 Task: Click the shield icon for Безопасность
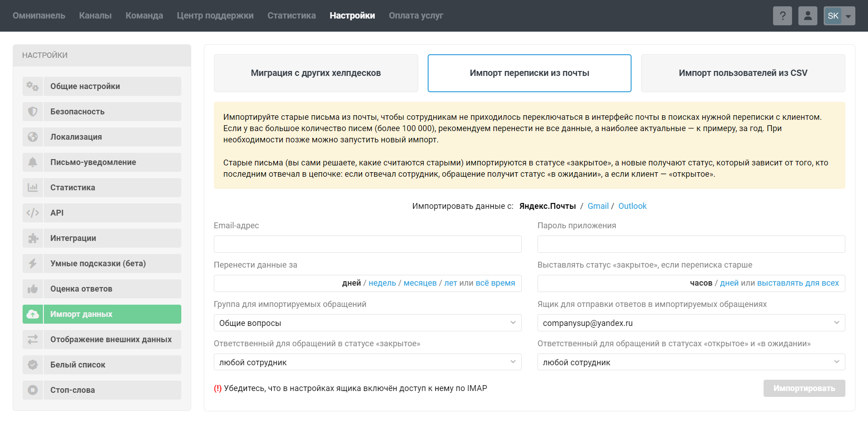[x=33, y=112]
